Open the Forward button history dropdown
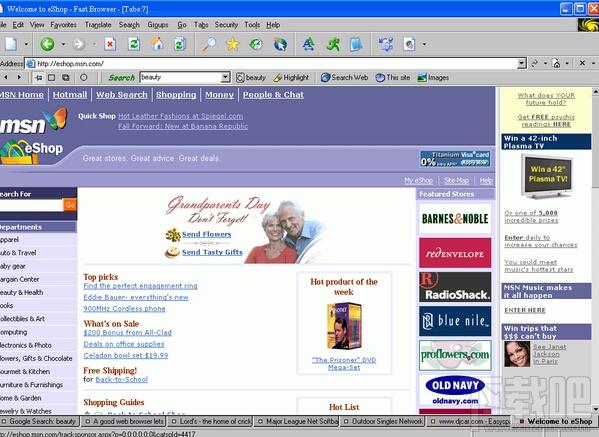The image size is (599, 437). click(x=94, y=44)
